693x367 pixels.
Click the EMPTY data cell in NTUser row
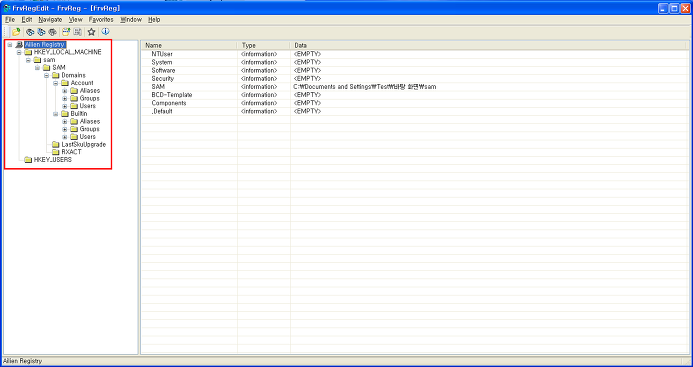coord(307,54)
